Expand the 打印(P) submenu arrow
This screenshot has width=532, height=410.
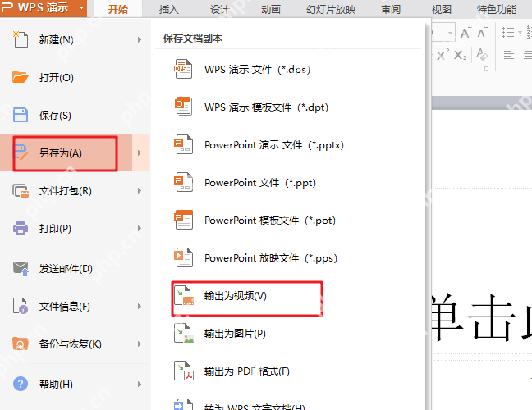pos(140,229)
